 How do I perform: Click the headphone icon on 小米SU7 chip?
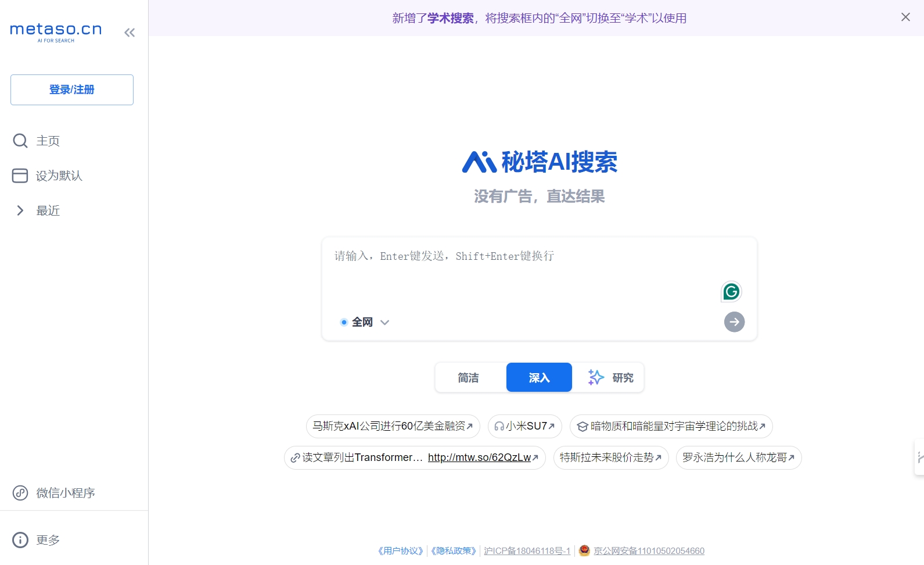point(499,426)
